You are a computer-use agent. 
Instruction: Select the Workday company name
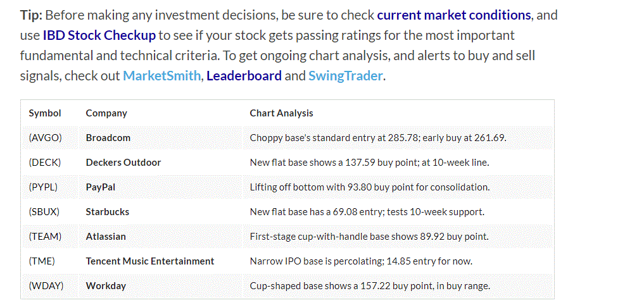[x=106, y=286]
